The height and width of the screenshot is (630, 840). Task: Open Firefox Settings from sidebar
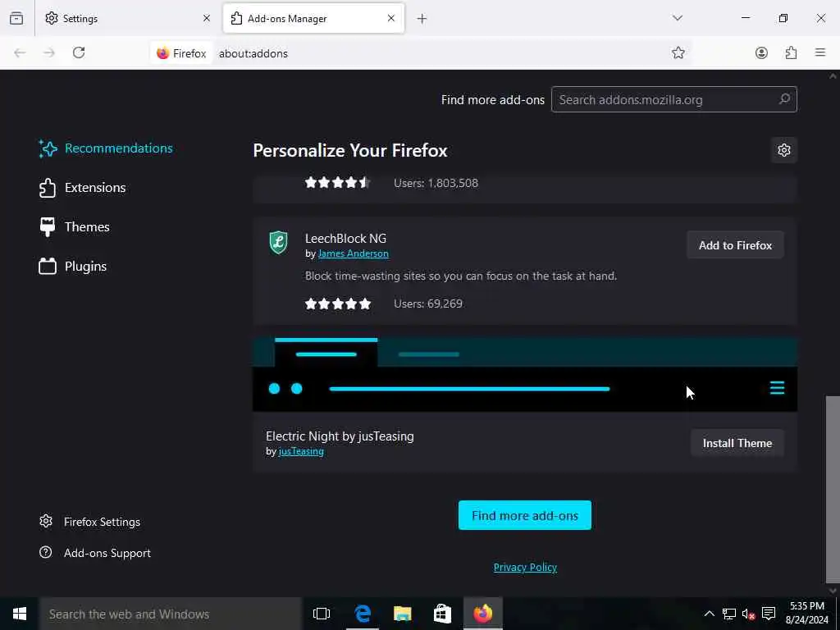coord(89,522)
